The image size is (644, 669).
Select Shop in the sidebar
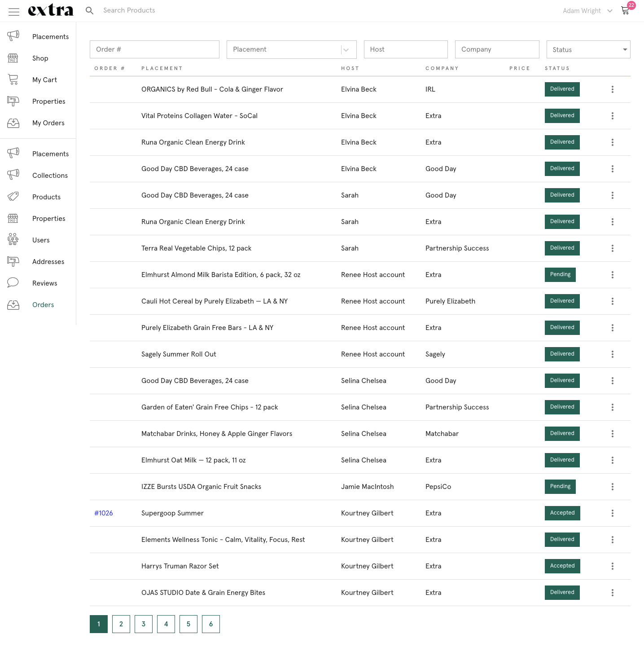click(40, 58)
